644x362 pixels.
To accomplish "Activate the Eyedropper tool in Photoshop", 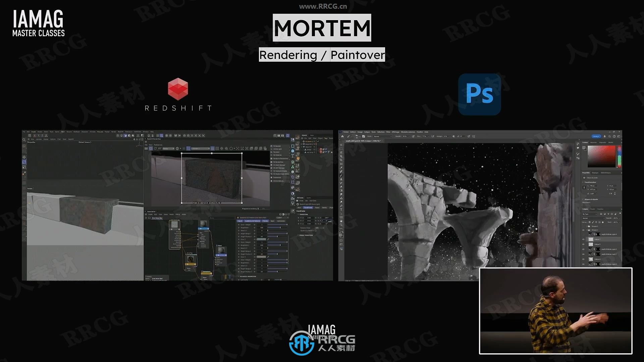I will (341, 168).
